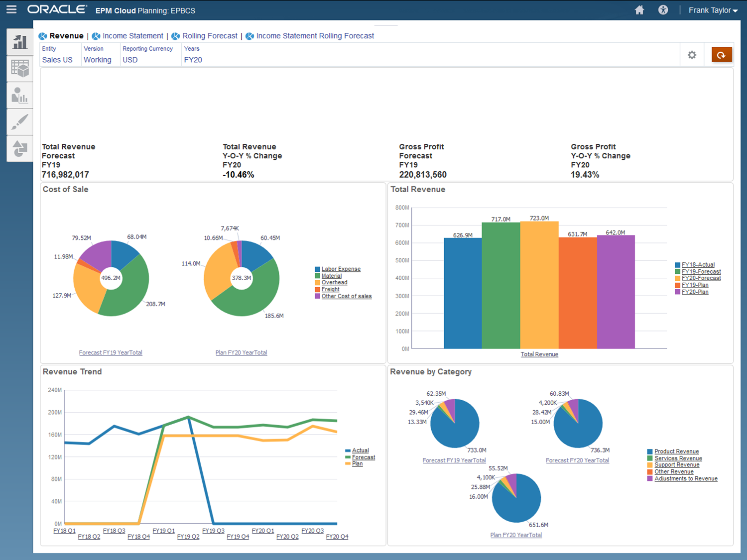Screen dimensions: 747x560
Task: Open the Frank Taylor user menu
Action: click(x=713, y=10)
